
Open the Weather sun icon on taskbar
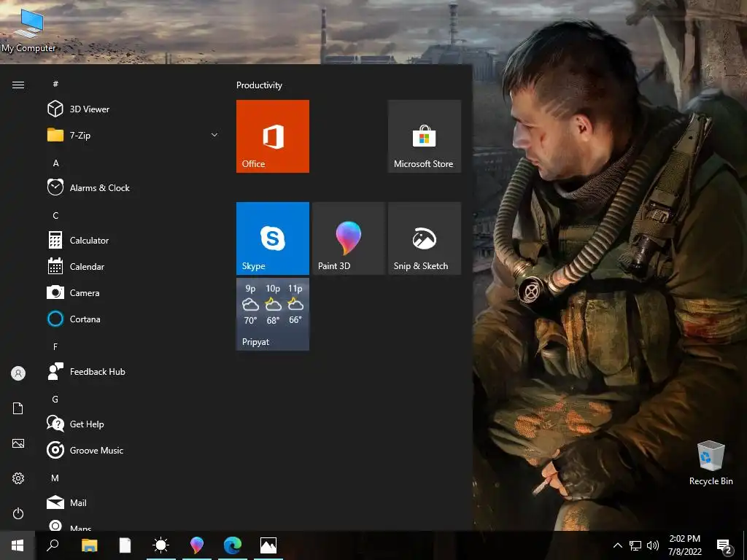click(x=161, y=545)
